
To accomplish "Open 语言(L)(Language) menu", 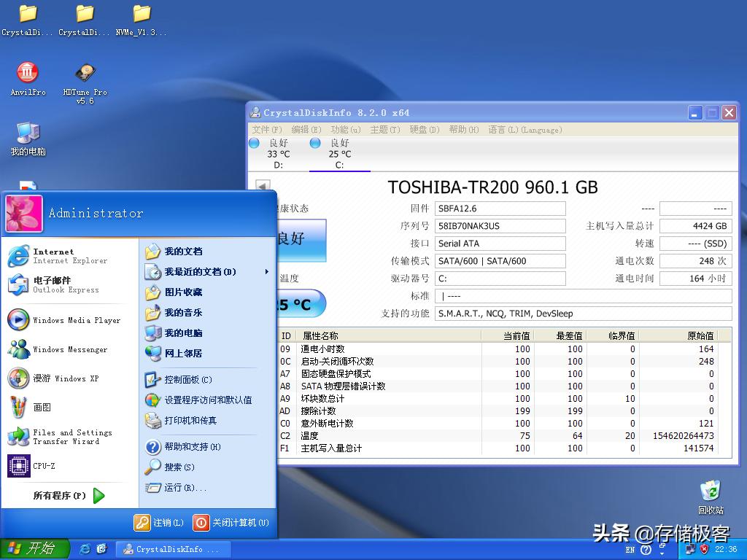I will [x=525, y=130].
